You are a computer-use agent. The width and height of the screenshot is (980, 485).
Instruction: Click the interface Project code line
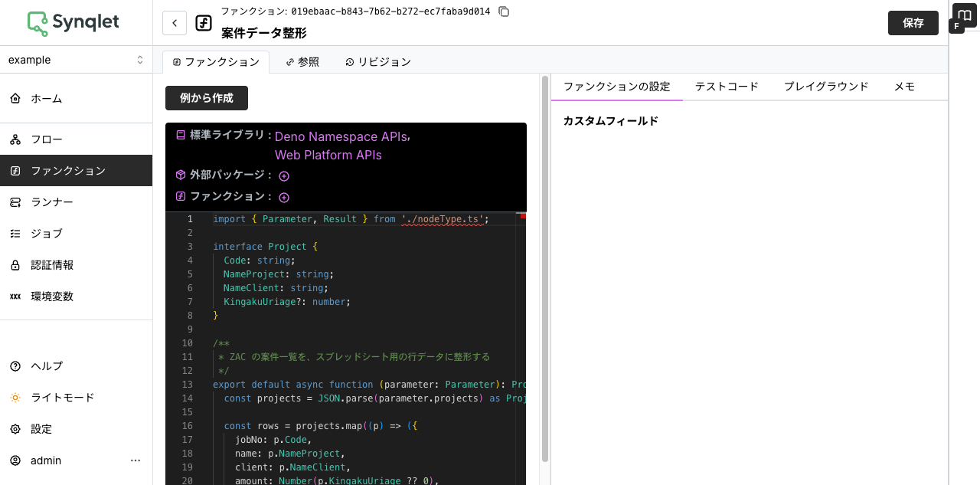click(x=265, y=247)
